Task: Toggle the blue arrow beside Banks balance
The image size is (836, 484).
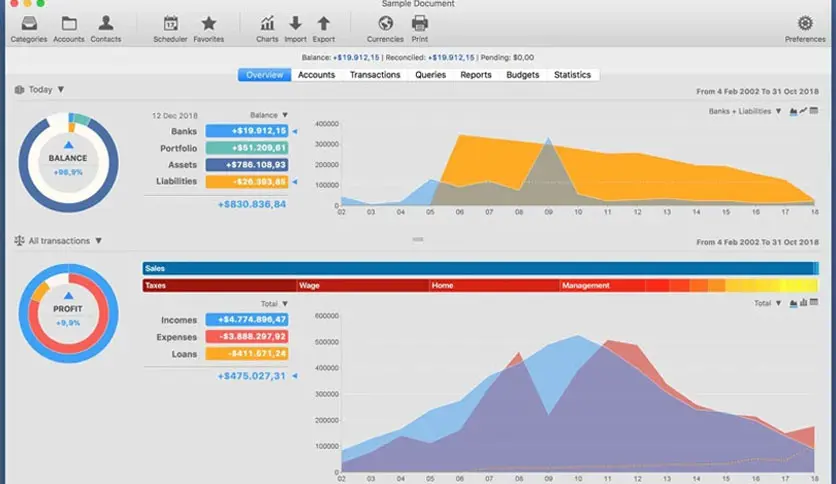Action: 294,131
